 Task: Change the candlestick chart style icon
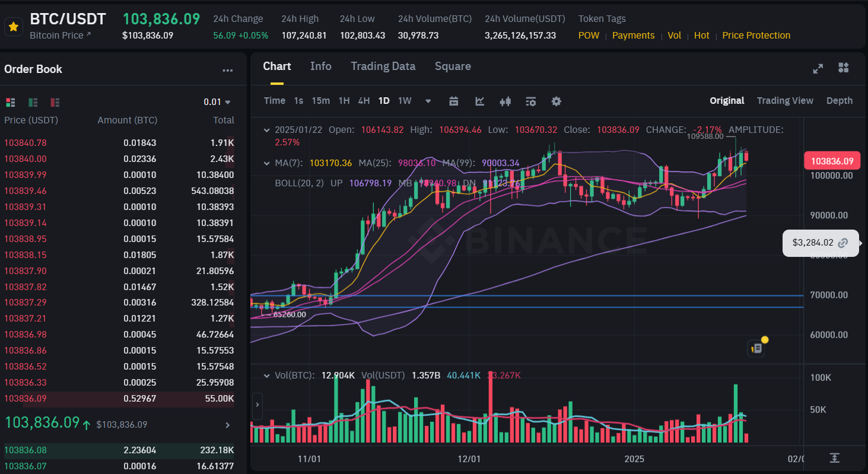505,101
